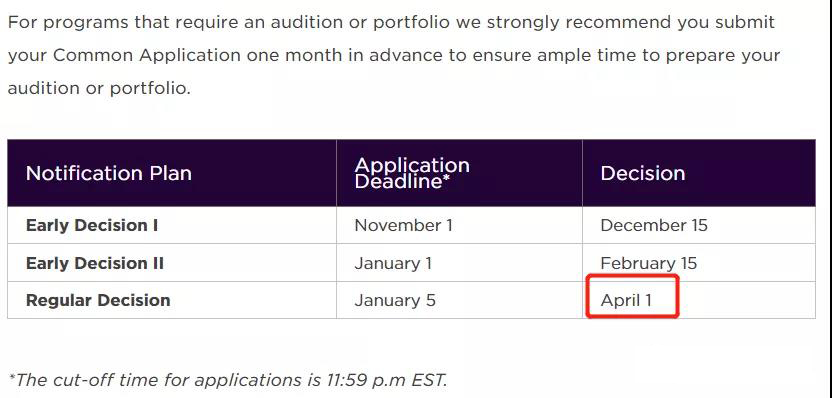Click the phrase 'audition or portfolio.' ending the paragraph
The width and height of the screenshot is (832, 398).
click(99, 88)
